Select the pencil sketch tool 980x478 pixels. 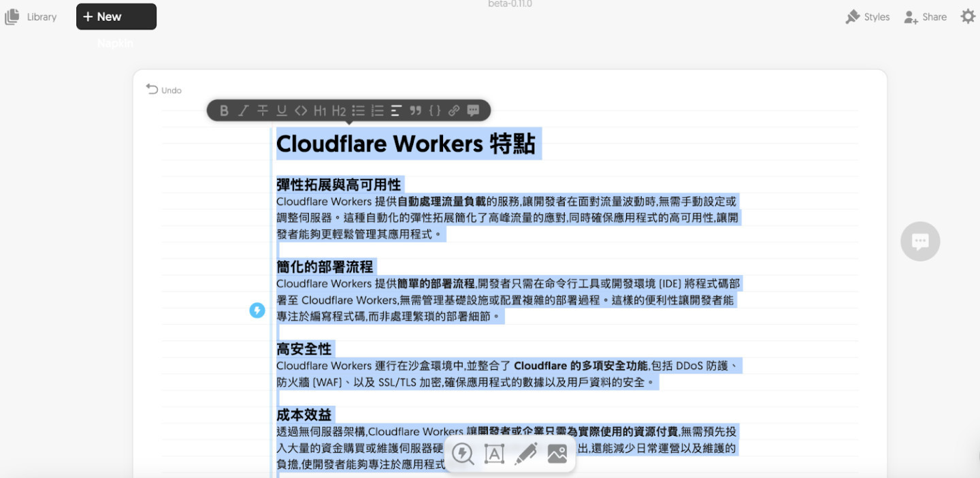click(525, 453)
